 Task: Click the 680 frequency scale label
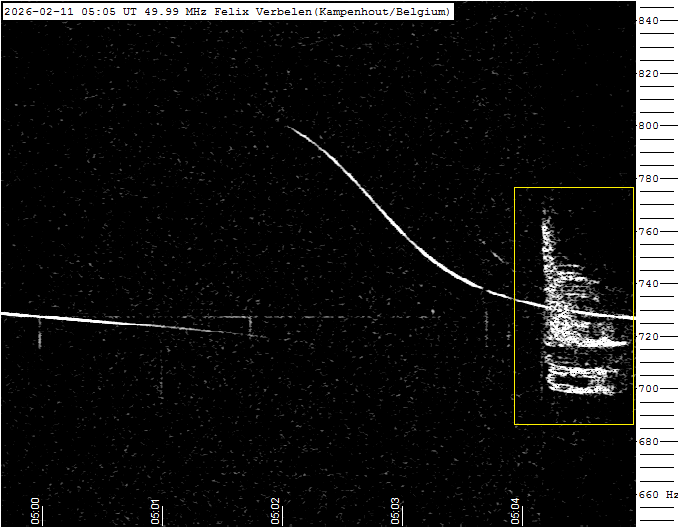[x=648, y=442]
